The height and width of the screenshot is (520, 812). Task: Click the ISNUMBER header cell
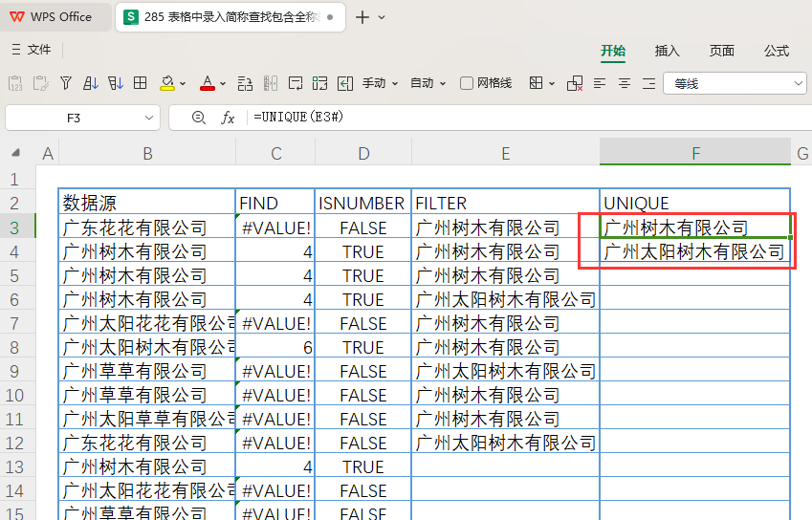tap(363, 203)
